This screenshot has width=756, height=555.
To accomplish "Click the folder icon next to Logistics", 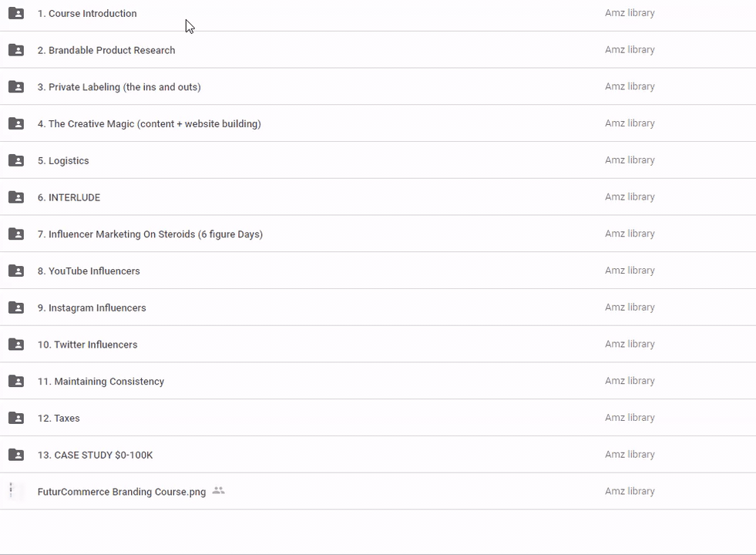I will coord(16,160).
